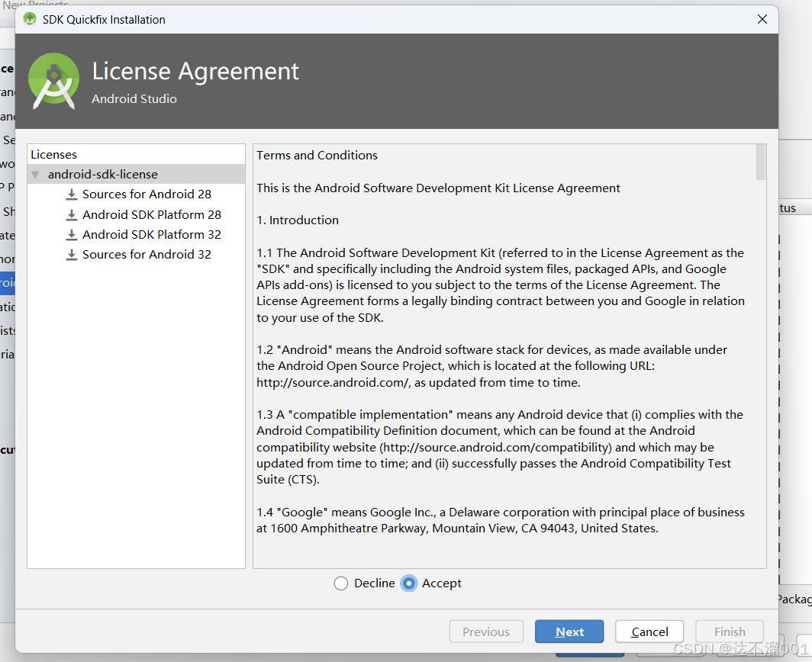The width and height of the screenshot is (812, 662).
Task: Click the Terms and Conditions heading
Action: coord(317,156)
